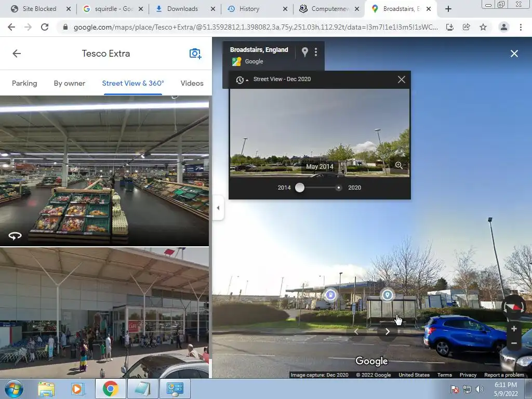Bookmark this page with the star icon

coord(483,27)
